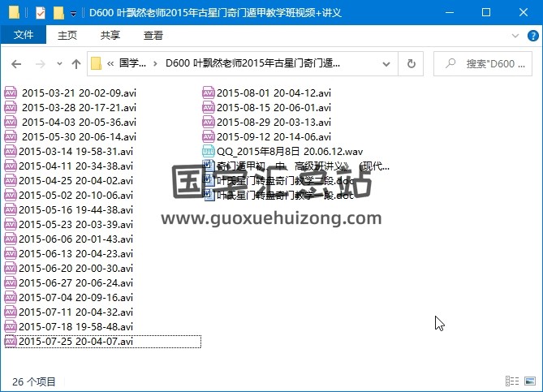Image resolution: width=543 pixels, height=392 pixels.
Task: Select file name 2015-07-18 19-58-48.avi
Action: [x=75, y=327]
